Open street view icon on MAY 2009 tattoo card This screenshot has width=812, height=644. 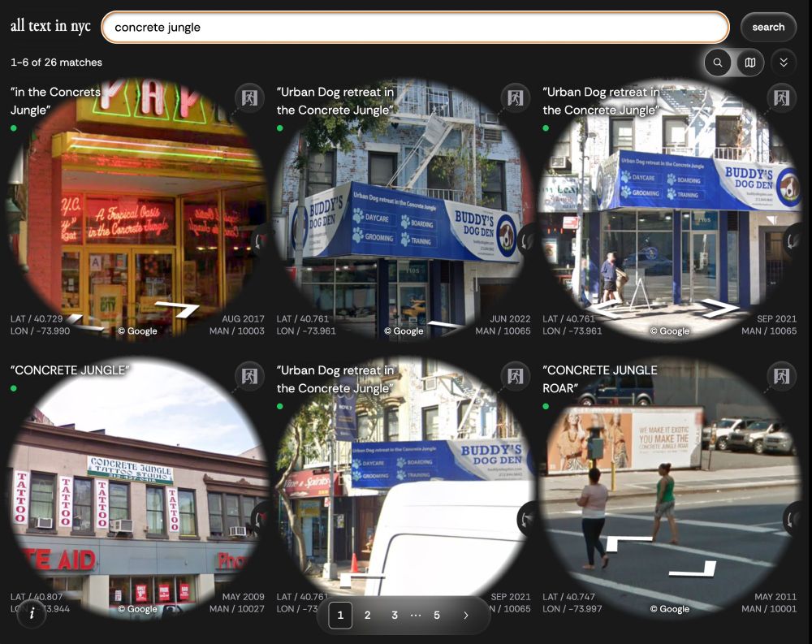(x=249, y=376)
